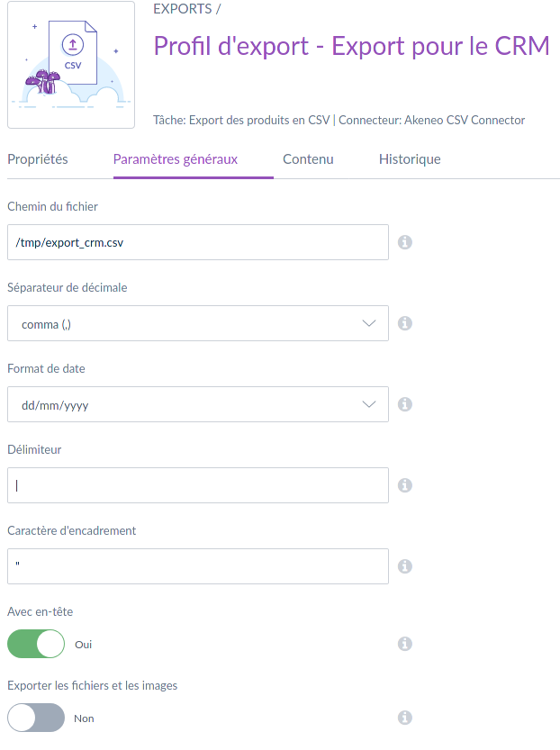Click the Chemin du fichier input field
The width and height of the screenshot is (560, 750).
coord(197,242)
